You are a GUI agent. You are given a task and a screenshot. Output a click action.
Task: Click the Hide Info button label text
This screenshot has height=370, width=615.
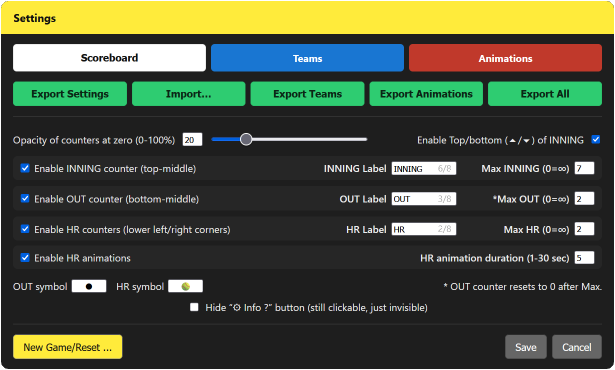point(316,307)
